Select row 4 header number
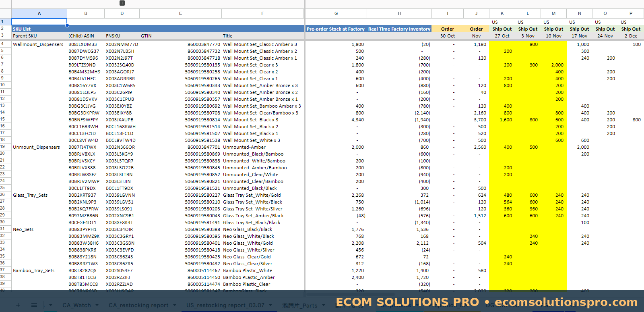 pyautogui.click(x=2, y=44)
